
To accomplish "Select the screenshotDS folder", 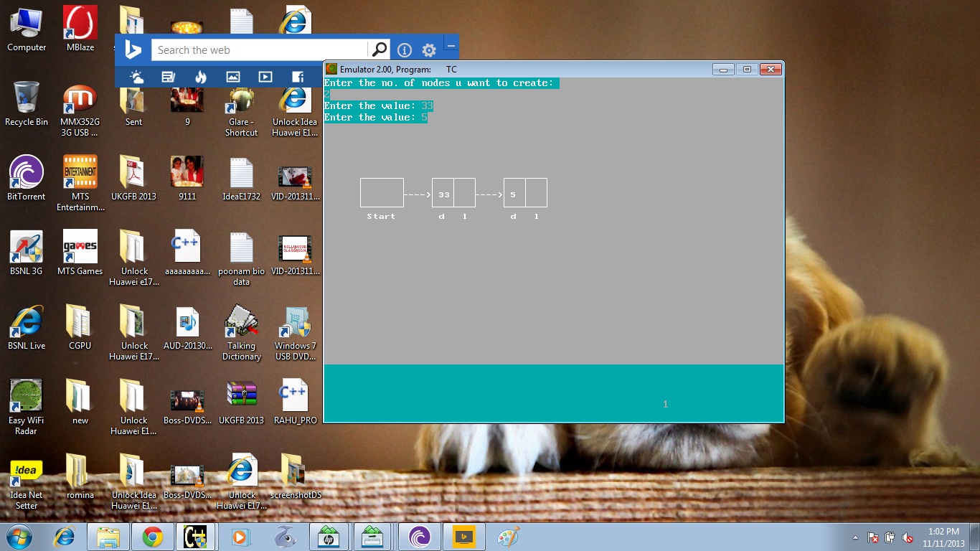I will coord(296,477).
